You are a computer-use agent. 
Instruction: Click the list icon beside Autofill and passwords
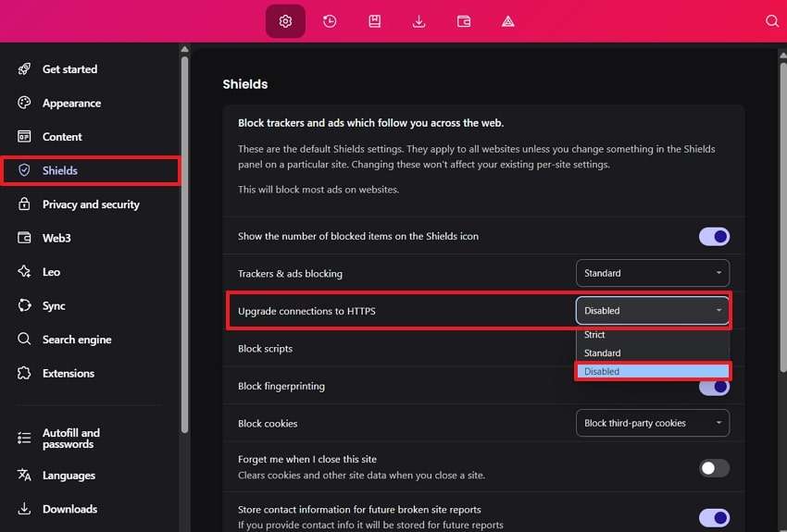pos(24,438)
